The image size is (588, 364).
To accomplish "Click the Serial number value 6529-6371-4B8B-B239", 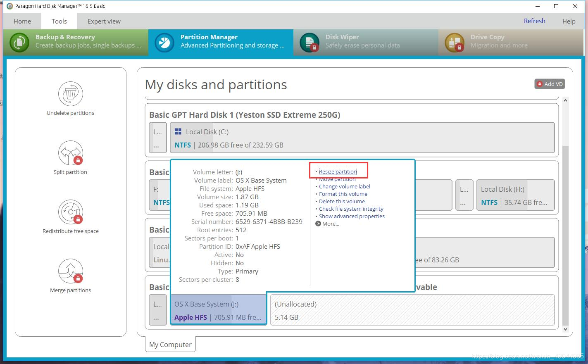I will tap(269, 221).
